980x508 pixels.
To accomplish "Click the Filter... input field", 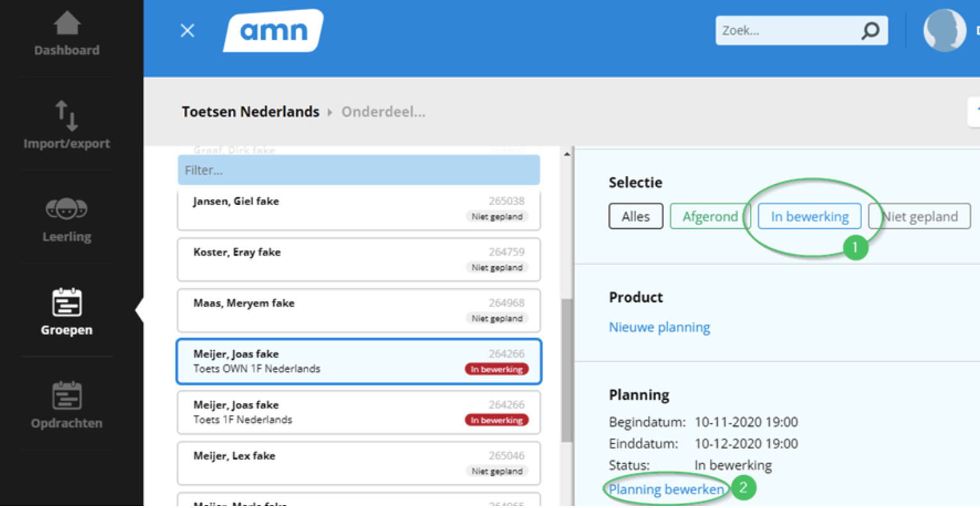I will 359,171.
